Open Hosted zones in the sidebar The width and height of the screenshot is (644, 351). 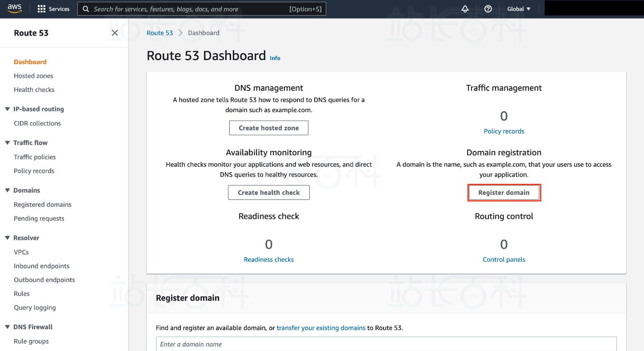click(x=33, y=76)
